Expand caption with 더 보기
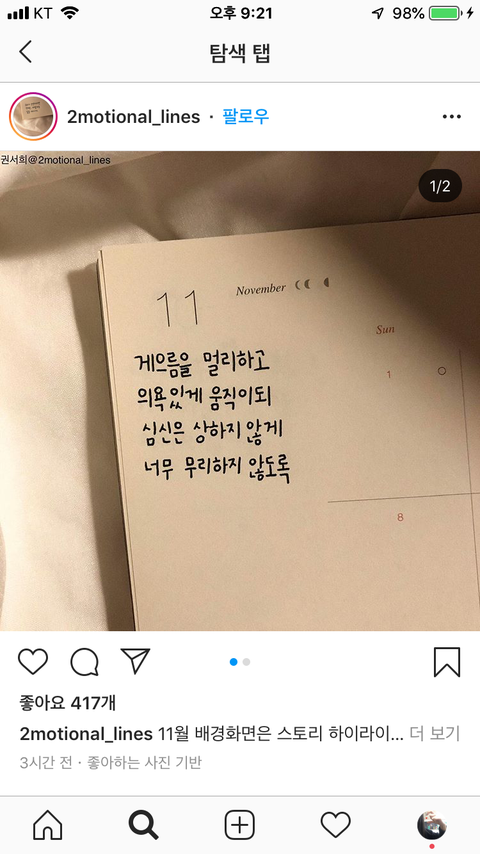The image size is (480, 854). coord(435,734)
